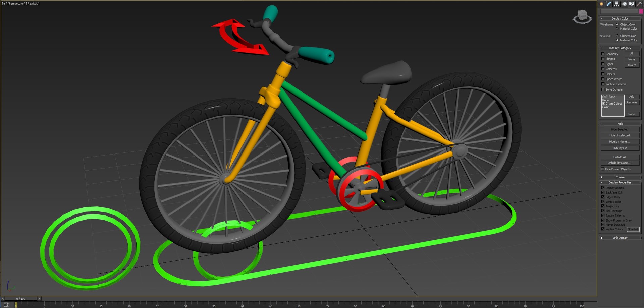The width and height of the screenshot is (644, 308).
Task: Click the Shaded vertex colors button
Action: 633,229
